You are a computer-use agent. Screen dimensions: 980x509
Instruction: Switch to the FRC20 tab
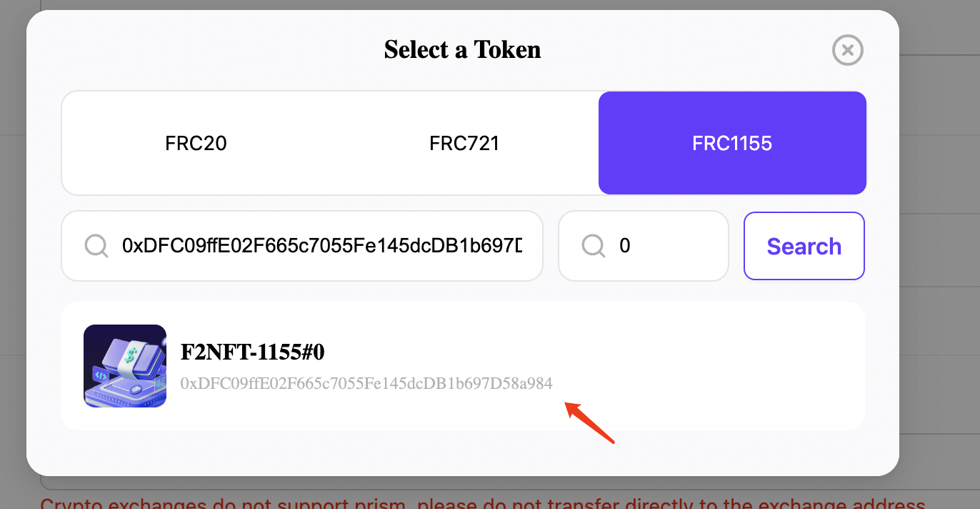tap(196, 143)
